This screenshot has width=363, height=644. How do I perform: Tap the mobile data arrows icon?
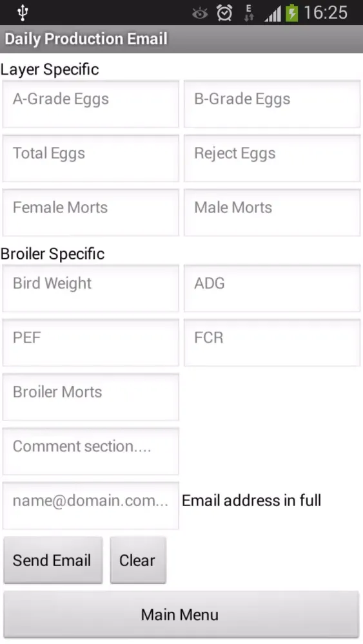(249, 13)
